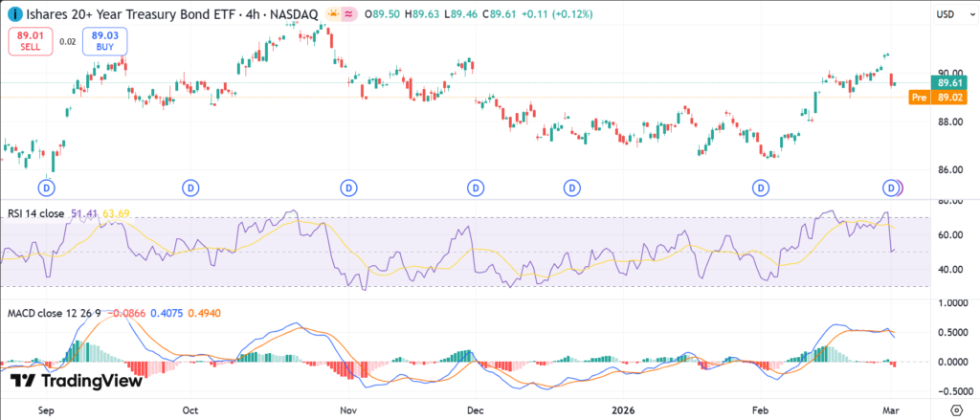Click the 2026 label on the time axis
980x420 pixels.
pos(622,410)
